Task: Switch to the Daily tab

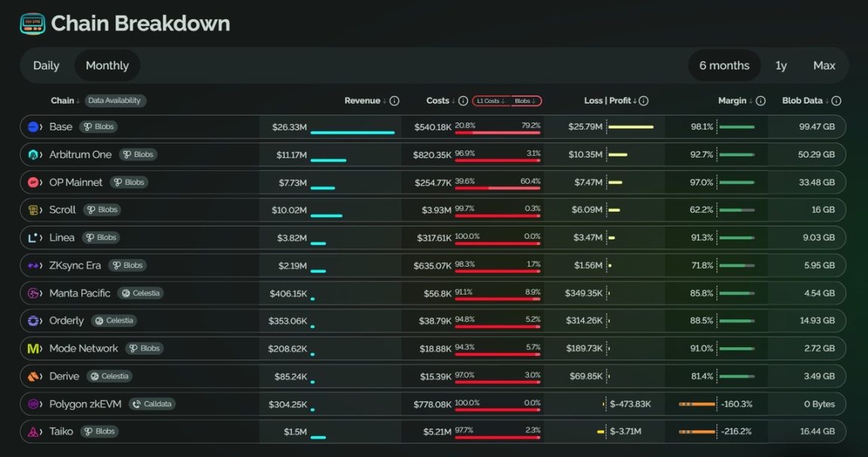Action: point(46,66)
